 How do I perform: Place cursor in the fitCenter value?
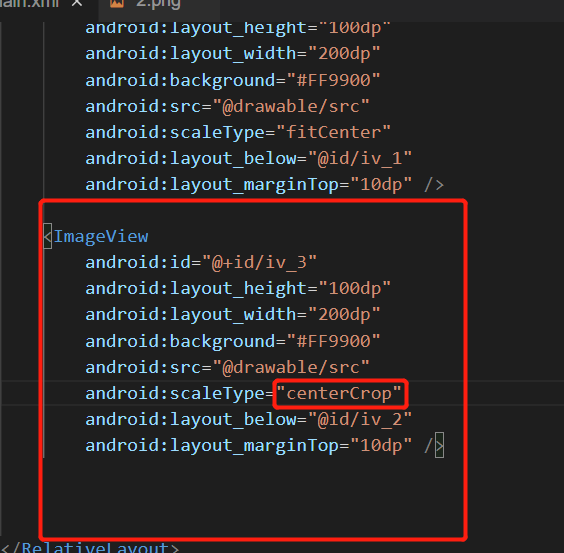pos(333,132)
